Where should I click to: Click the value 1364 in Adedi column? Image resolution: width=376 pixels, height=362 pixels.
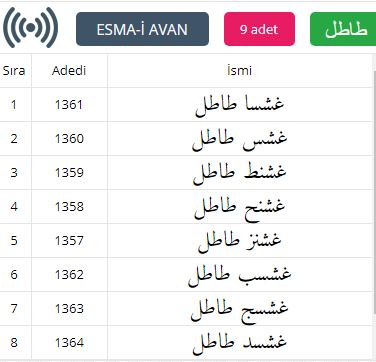[x=69, y=343]
